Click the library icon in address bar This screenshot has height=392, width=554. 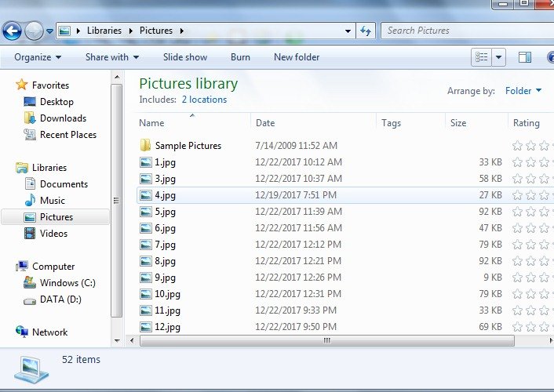[x=64, y=31]
